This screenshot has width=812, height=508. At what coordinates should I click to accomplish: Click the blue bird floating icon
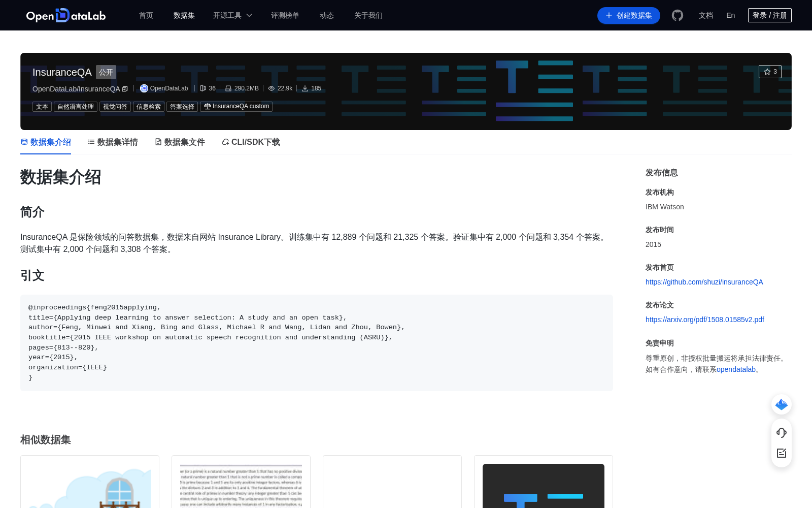782,404
